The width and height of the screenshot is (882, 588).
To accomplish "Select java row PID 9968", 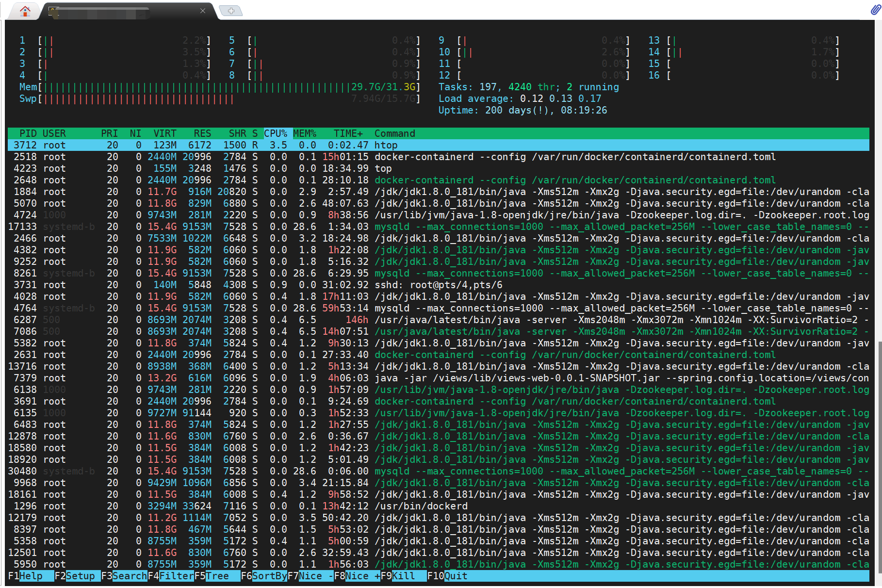I will click(439, 483).
